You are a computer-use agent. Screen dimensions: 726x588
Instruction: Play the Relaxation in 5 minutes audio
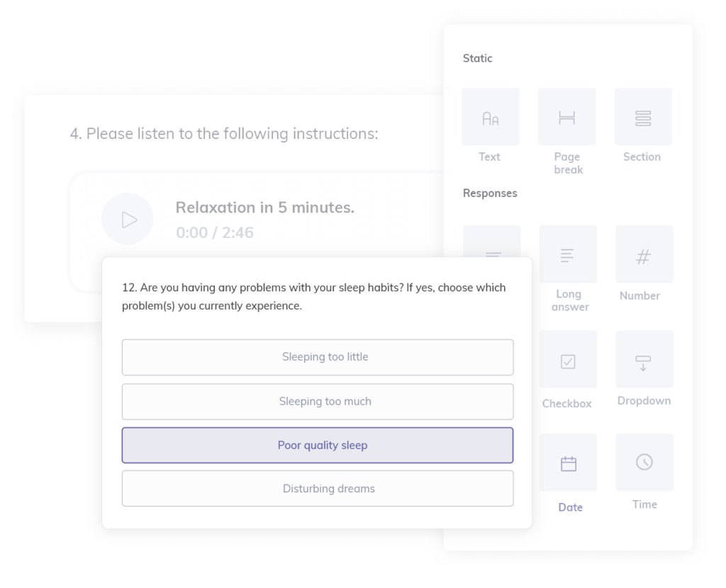click(128, 220)
